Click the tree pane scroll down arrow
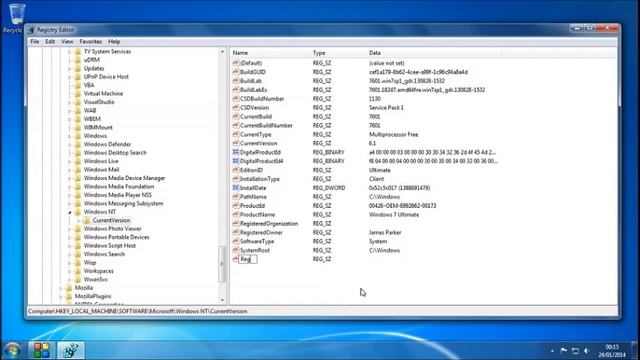This screenshot has width=640, height=360. click(x=222, y=300)
